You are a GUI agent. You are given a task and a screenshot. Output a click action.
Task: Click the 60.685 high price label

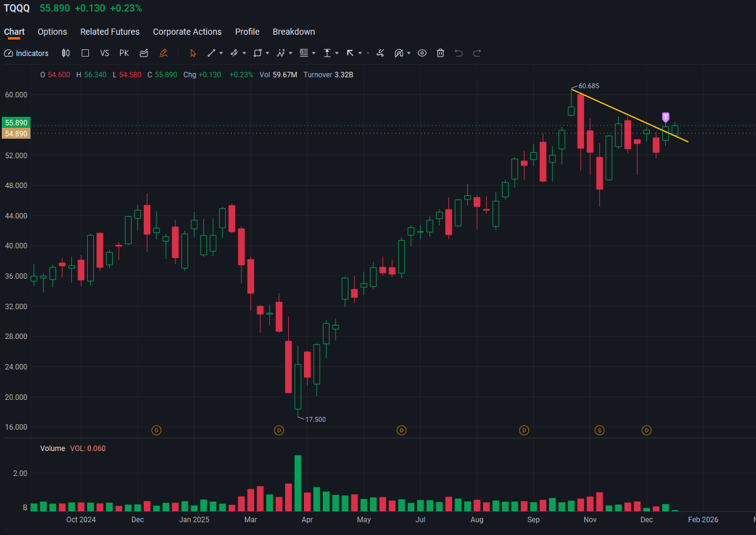tap(588, 86)
